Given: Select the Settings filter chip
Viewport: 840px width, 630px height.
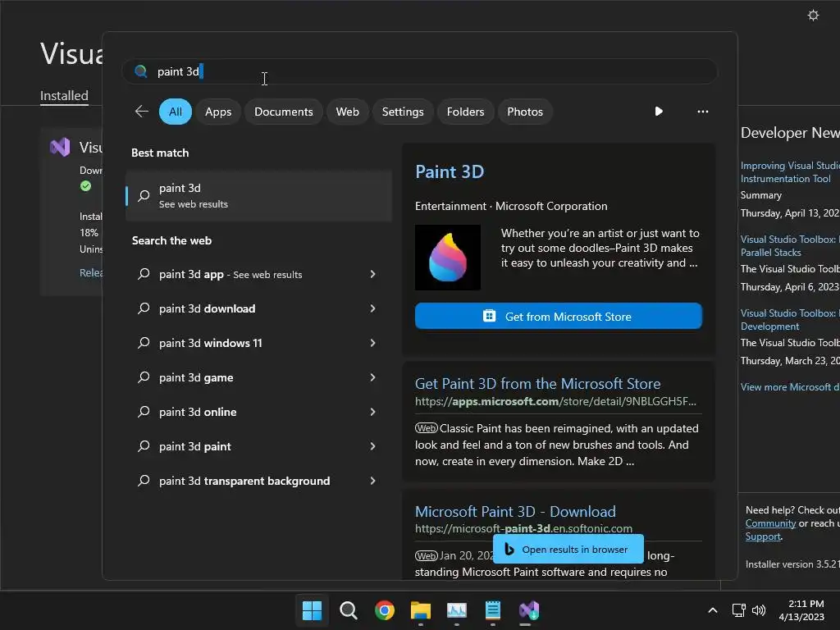Looking at the screenshot, I should [x=403, y=112].
